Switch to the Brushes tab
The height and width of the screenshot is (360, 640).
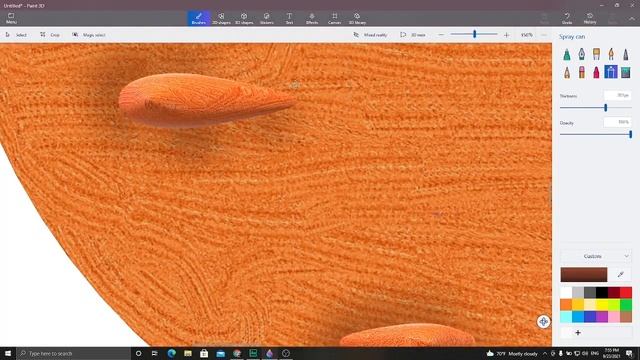199,18
